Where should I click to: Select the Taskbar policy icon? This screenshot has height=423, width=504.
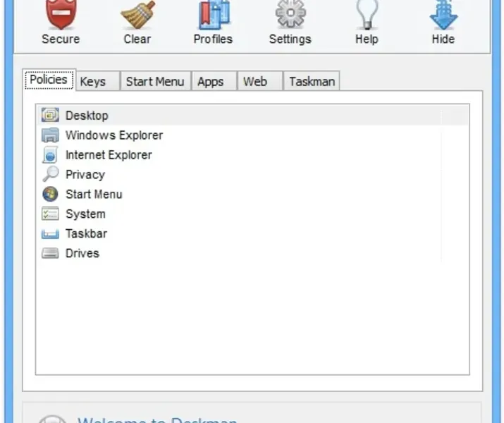[x=50, y=233]
